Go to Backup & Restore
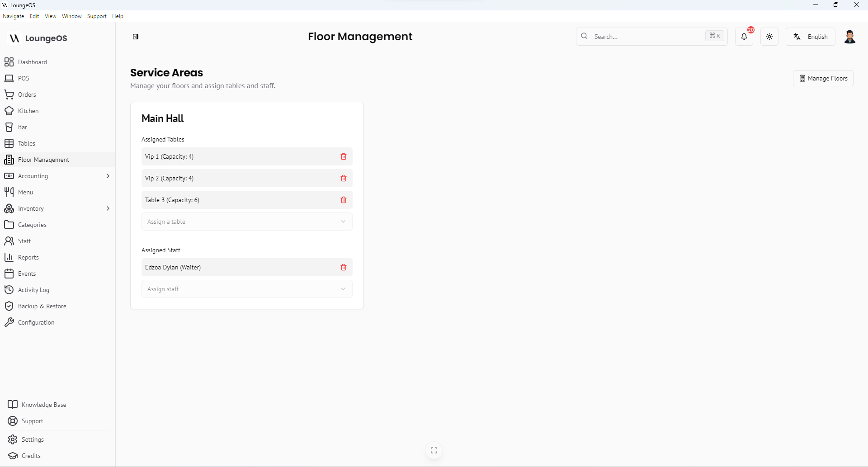 pyautogui.click(x=42, y=306)
